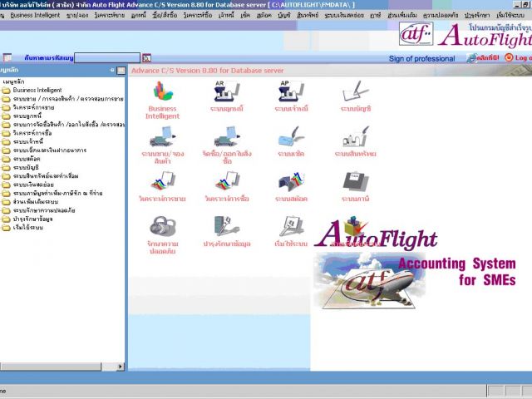Open the tax system icon

[x=355, y=181]
